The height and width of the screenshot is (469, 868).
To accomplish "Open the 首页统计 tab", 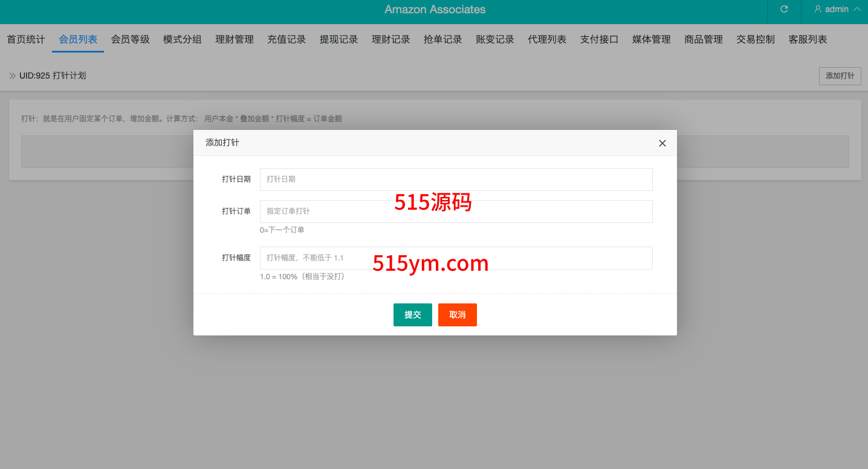I will click(x=26, y=39).
